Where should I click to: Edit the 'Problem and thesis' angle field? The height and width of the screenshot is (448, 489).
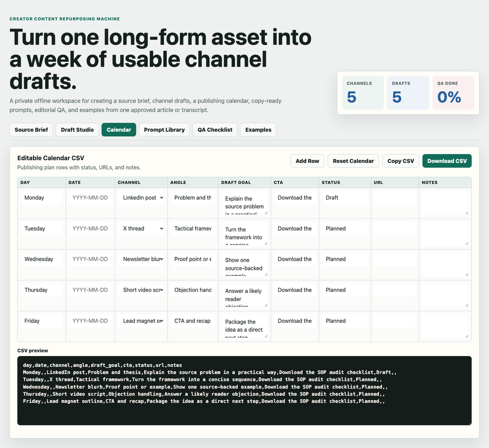pyautogui.click(x=193, y=197)
